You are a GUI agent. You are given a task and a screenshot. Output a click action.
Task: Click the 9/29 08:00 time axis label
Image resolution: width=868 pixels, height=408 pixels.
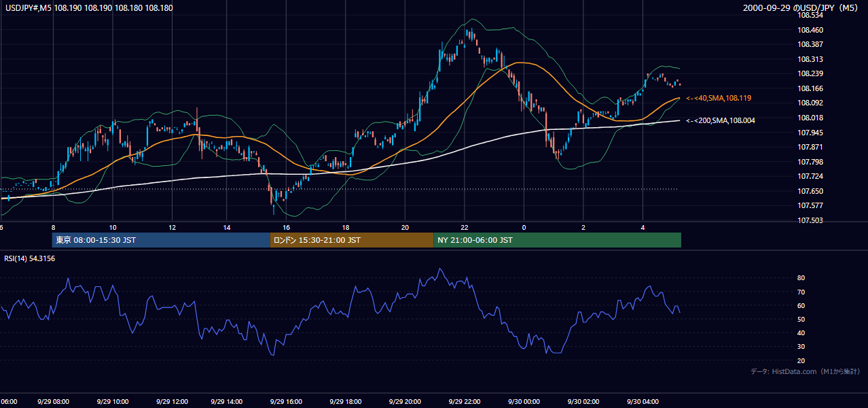pyautogui.click(x=54, y=402)
